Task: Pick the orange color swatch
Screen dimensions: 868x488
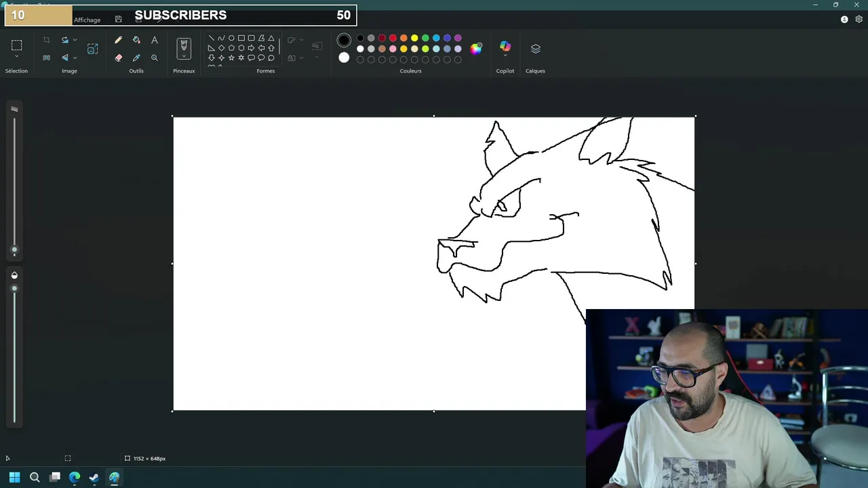Action: pyautogui.click(x=403, y=38)
